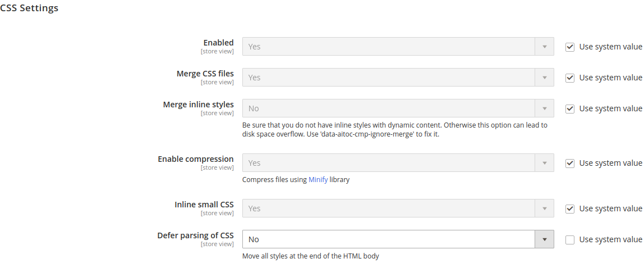Open the Enable compression dropdown
Screen dimensions: 644x263
398,163
